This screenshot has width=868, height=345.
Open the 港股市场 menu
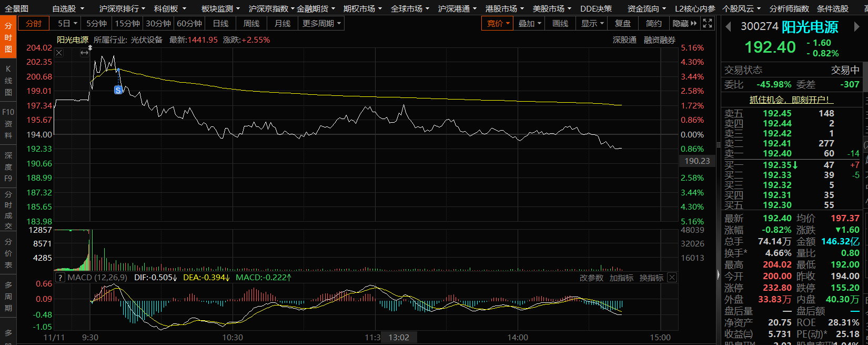(504, 8)
